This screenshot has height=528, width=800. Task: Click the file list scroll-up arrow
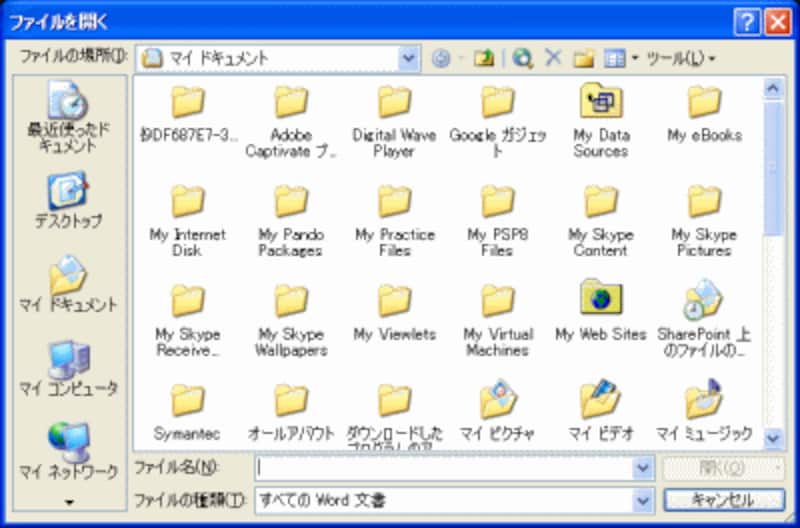(x=773, y=88)
